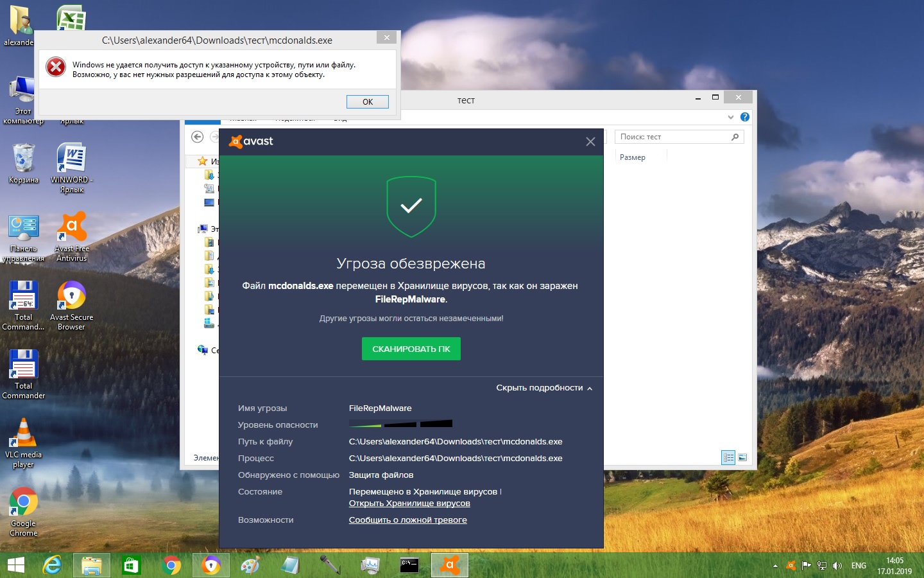Open File Explorer from the taskbar
924x578 pixels.
point(92,565)
